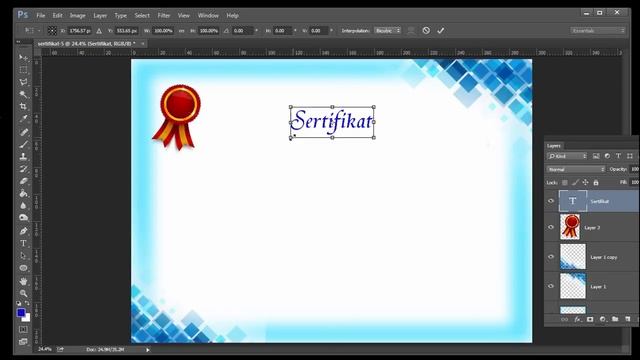Select the Eyedropper tool
Viewport: 640px width, 360px height.
click(x=23, y=119)
